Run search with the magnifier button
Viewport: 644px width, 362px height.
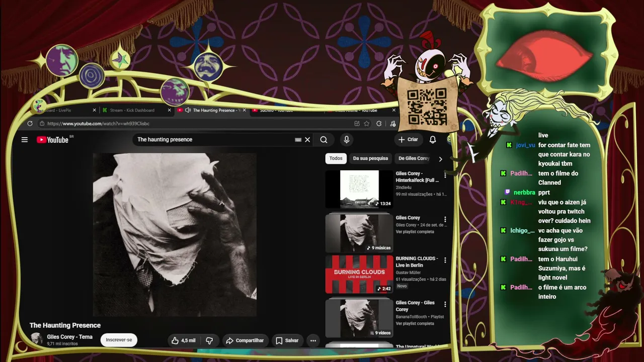tap(324, 140)
